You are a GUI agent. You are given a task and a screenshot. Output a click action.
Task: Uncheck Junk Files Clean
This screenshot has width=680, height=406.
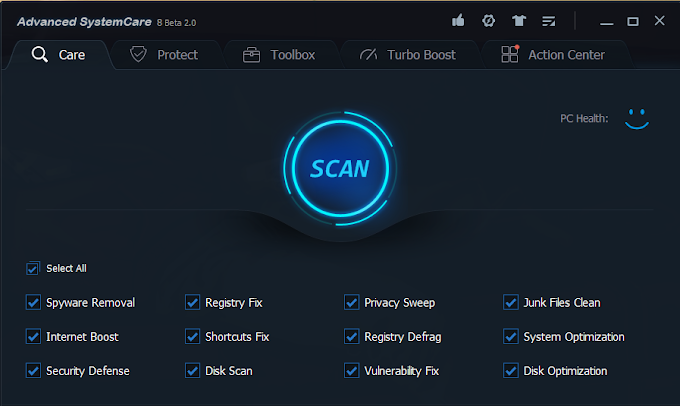tap(511, 302)
